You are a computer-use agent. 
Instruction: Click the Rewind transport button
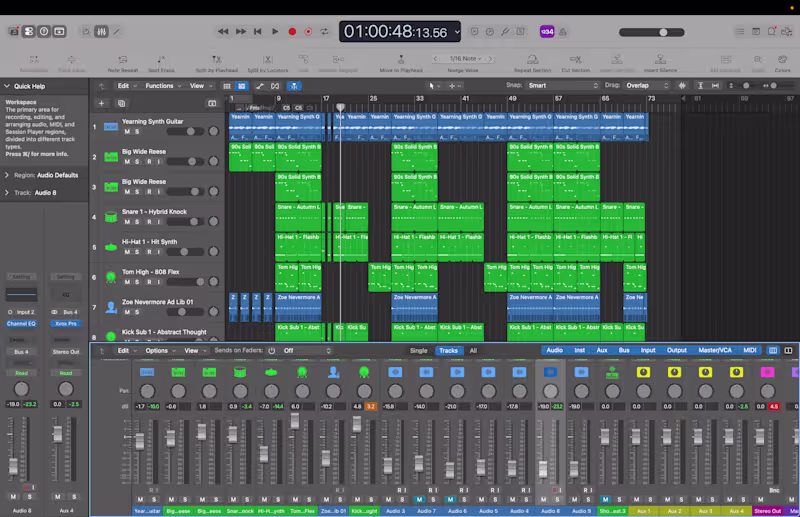pyautogui.click(x=223, y=32)
